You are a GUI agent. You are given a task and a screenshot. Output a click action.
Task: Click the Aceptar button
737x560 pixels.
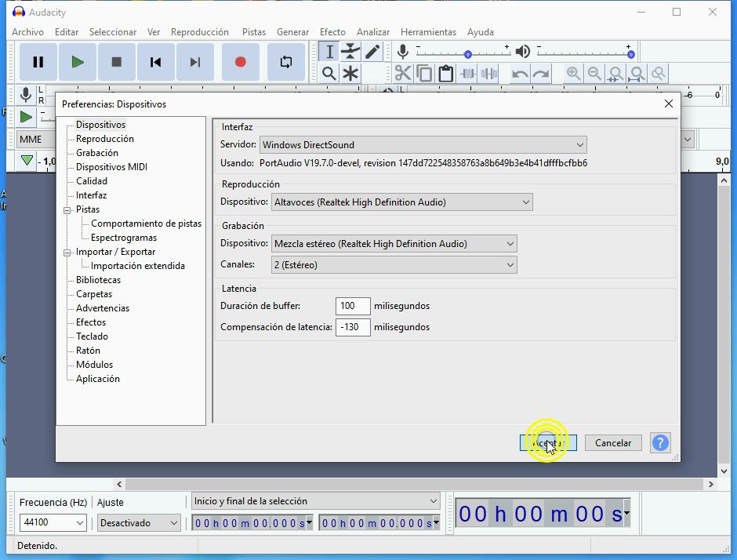[548, 443]
